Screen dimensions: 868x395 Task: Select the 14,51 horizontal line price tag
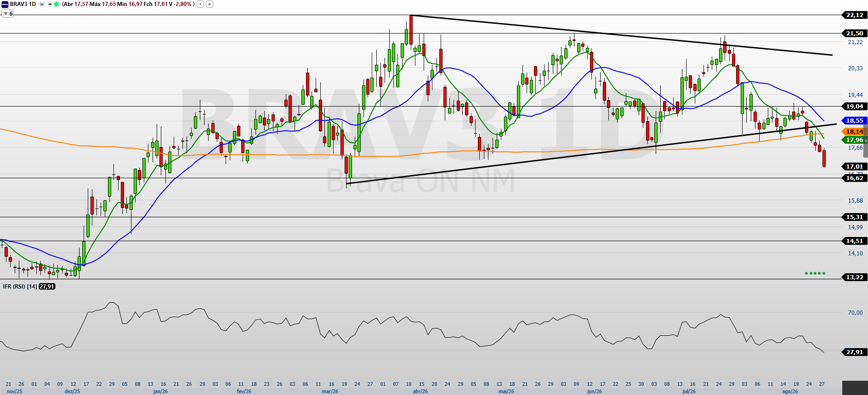point(854,241)
